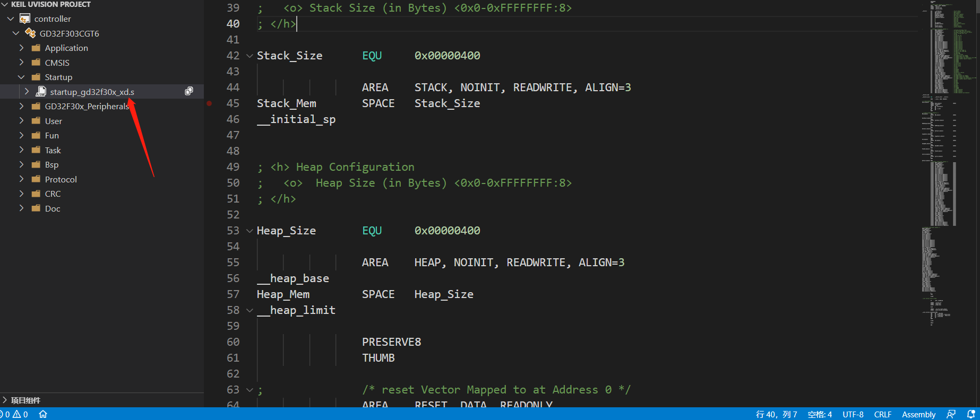Expand the GD32F30x_Peripherals folder

(x=21, y=107)
